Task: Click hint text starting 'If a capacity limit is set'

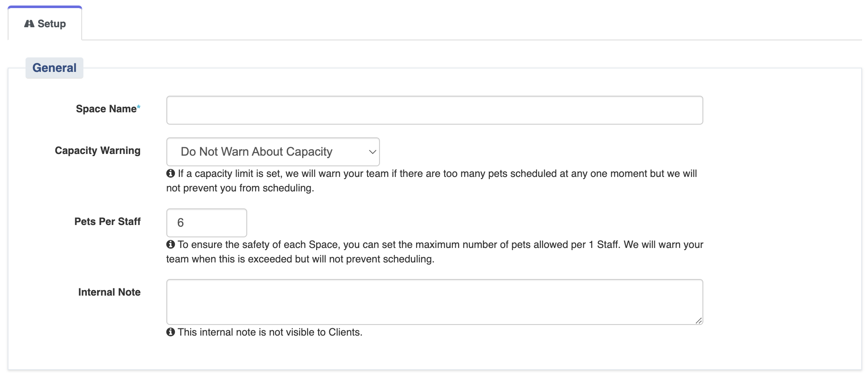Action: click(x=431, y=181)
